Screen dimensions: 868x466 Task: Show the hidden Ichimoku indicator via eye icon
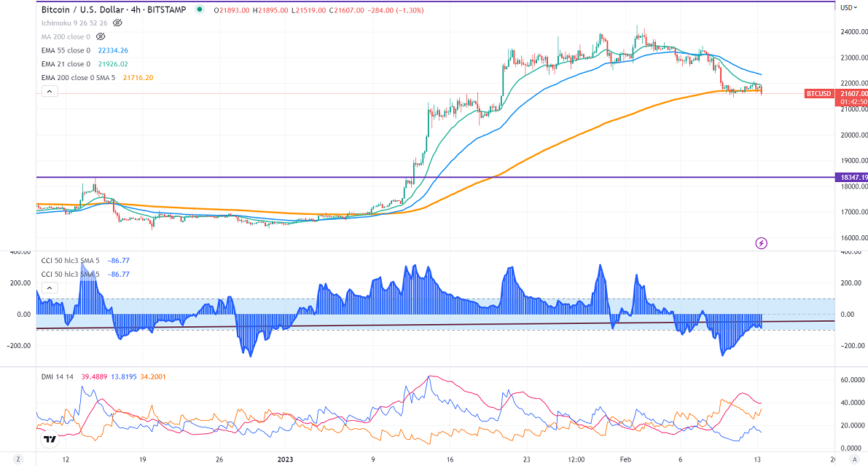(117, 23)
